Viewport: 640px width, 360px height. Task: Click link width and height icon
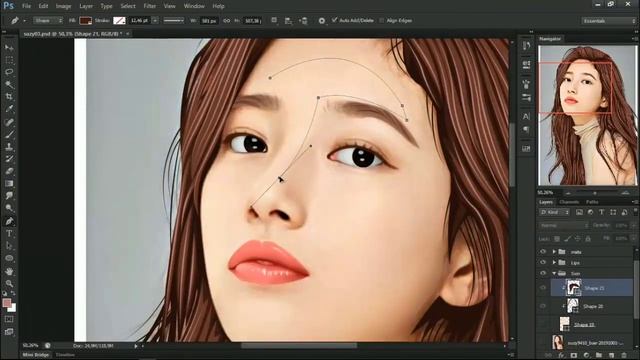click(x=227, y=20)
